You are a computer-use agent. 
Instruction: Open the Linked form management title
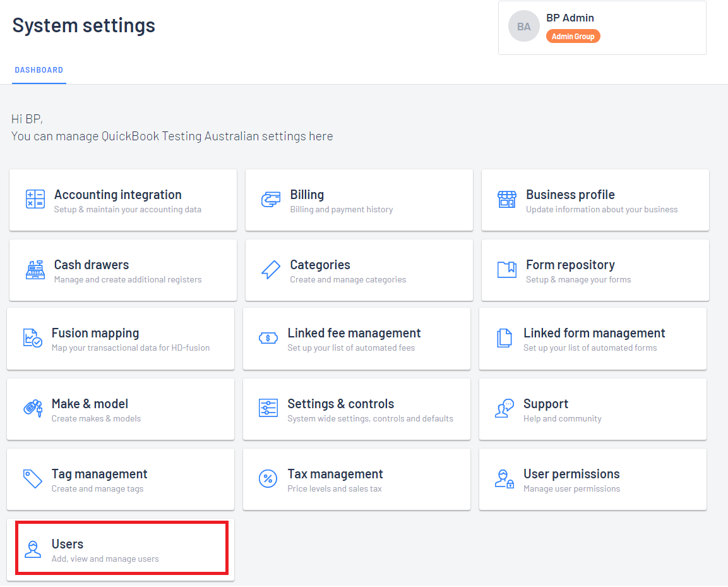point(594,333)
